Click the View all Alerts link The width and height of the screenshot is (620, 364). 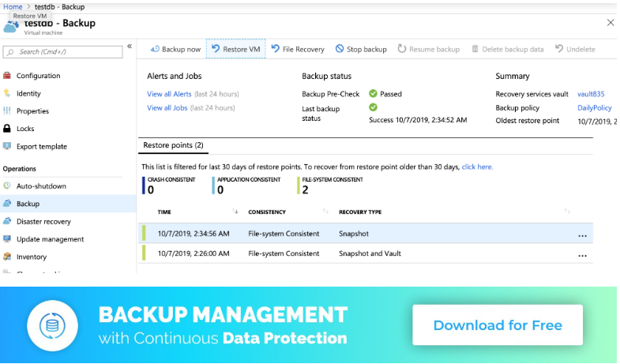tap(171, 94)
